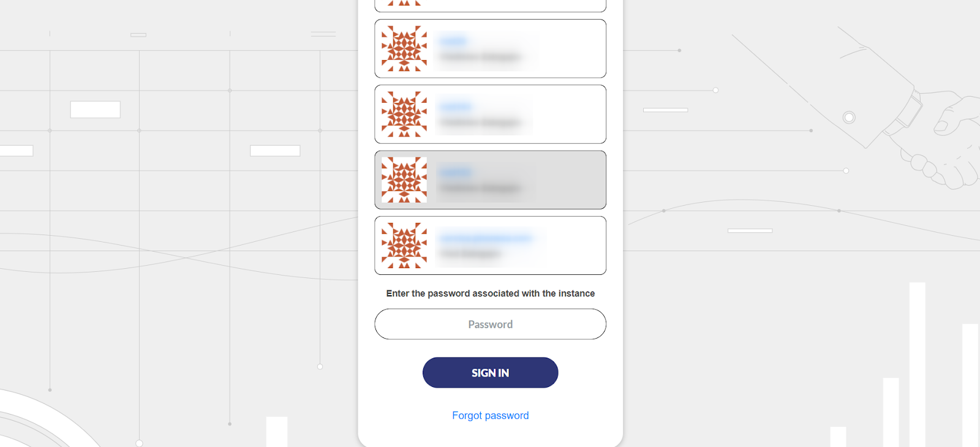Select the instance card just above the highlighted card
980x447 pixels.
491,114
